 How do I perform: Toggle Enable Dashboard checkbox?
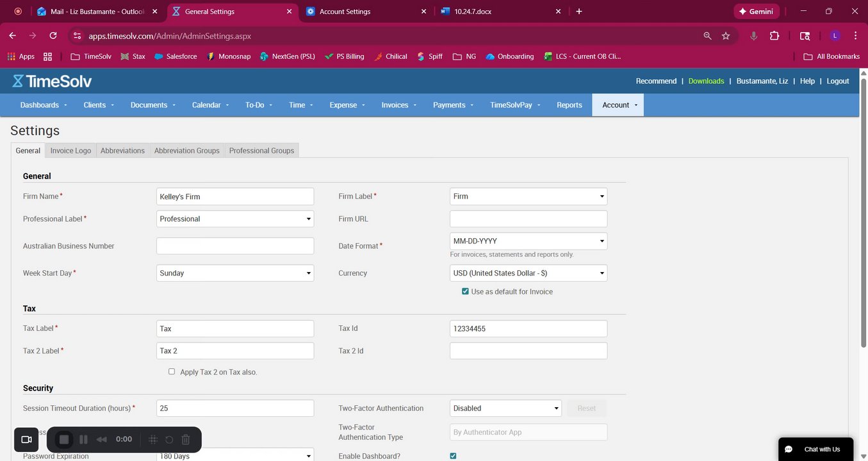(453, 456)
